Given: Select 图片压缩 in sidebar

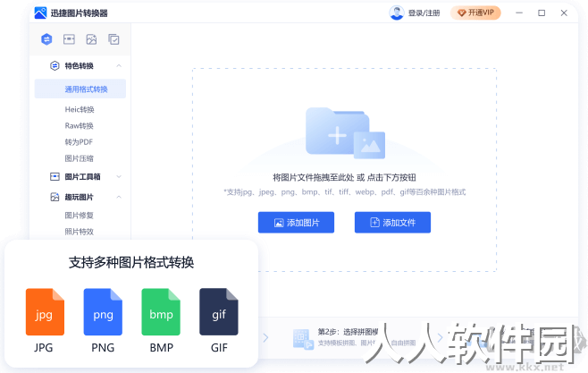Looking at the screenshot, I should 80,158.
